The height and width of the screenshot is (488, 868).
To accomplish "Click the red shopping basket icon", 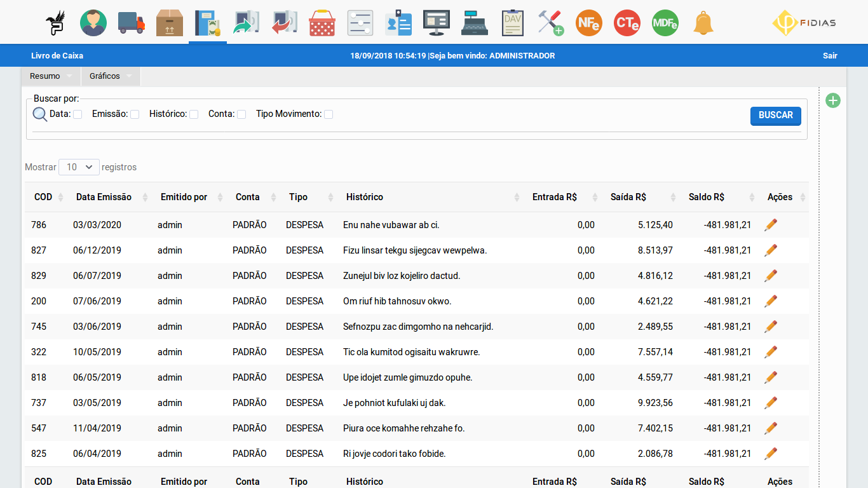I will [x=322, y=23].
